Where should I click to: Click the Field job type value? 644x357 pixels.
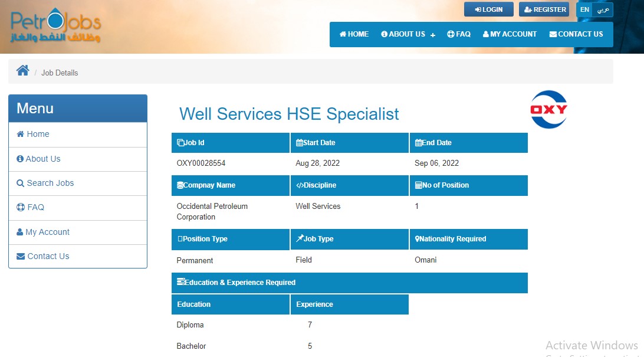304,260
